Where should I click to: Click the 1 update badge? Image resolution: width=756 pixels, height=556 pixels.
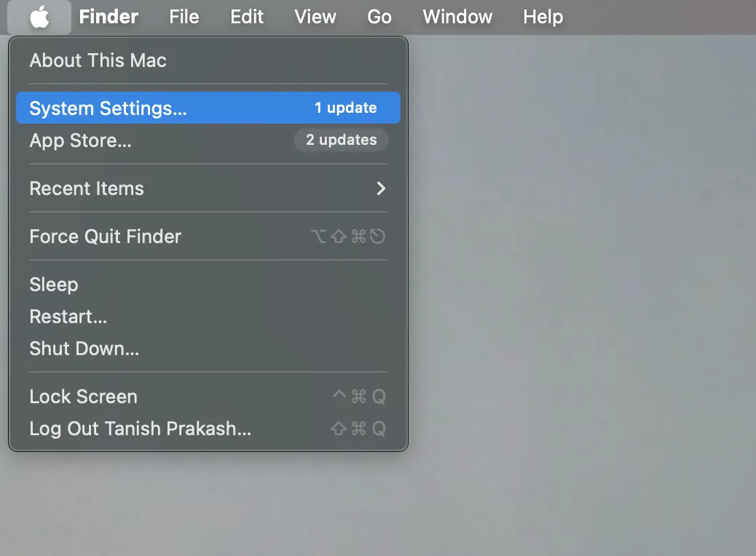(x=346, y=108)
